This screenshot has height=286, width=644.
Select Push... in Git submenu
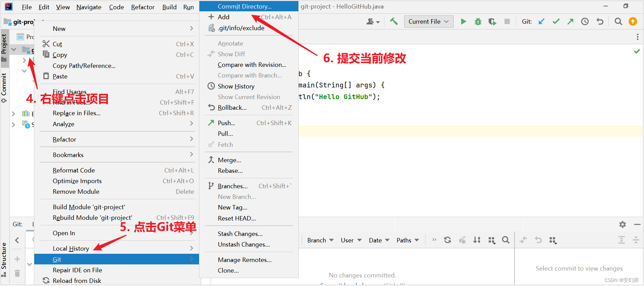click(249, 123)
